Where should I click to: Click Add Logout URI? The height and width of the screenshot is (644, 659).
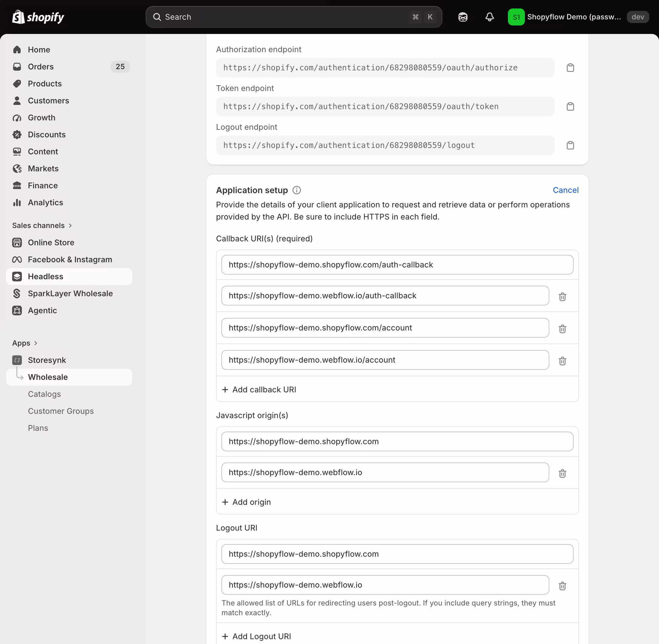[x=256, y=636]
